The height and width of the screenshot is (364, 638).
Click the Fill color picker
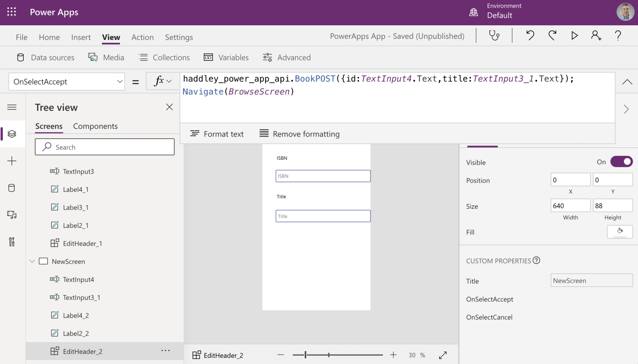620,232
